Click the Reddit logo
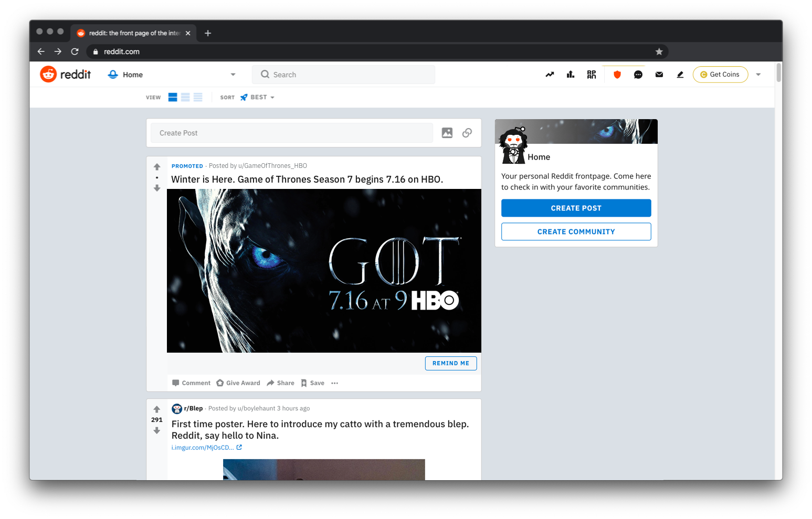 coord(66,75)
